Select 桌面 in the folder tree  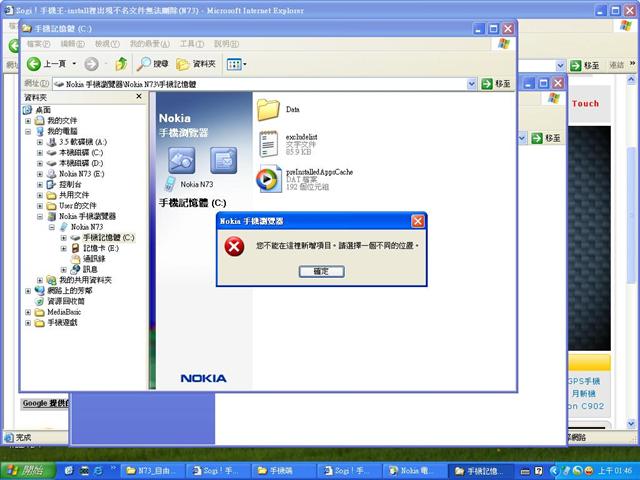point(43,110)
